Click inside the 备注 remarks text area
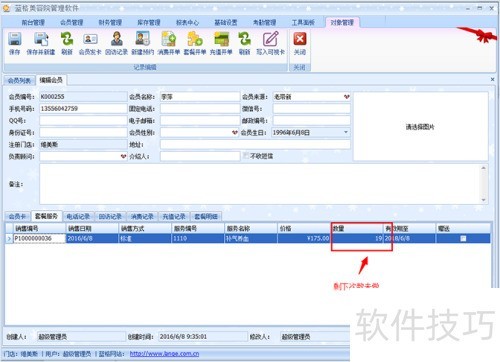This screenshot has width=500, height=362. tap(260, 184)
